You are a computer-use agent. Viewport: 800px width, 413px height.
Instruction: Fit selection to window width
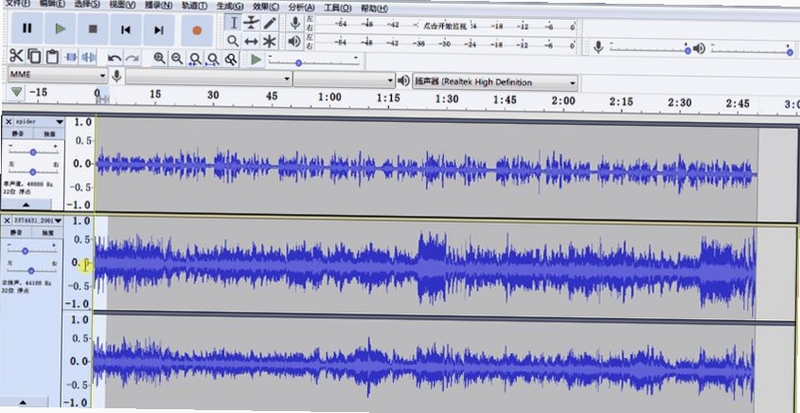tap(194, 59)
